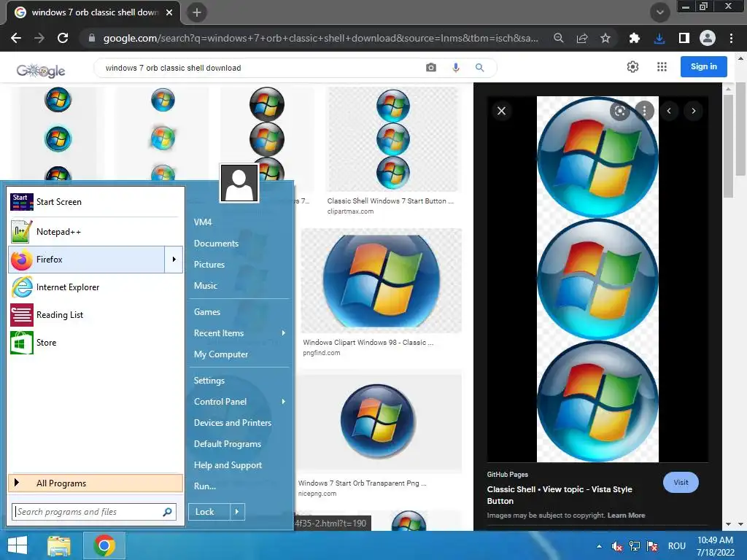747x560 pixels.
Task: Go back using Chrome's back arrow
Action: (x=16, y=38)
